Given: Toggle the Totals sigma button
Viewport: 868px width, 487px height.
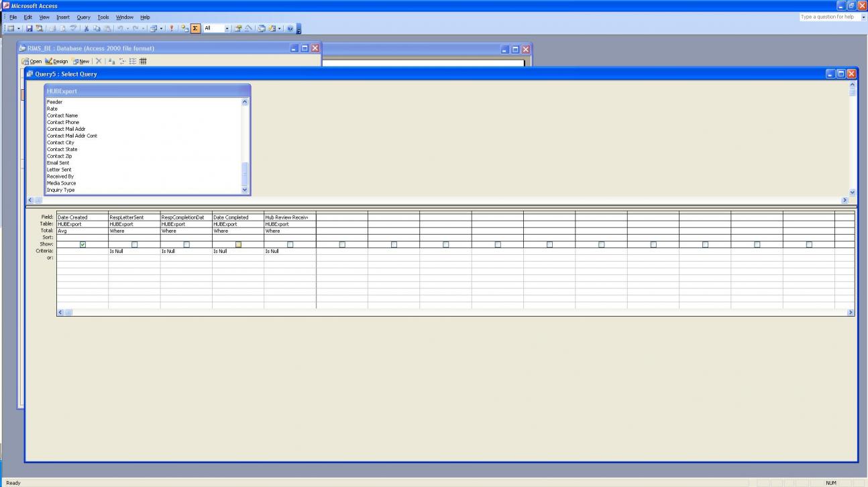Looking at the screenshot, I should [195, 29].
